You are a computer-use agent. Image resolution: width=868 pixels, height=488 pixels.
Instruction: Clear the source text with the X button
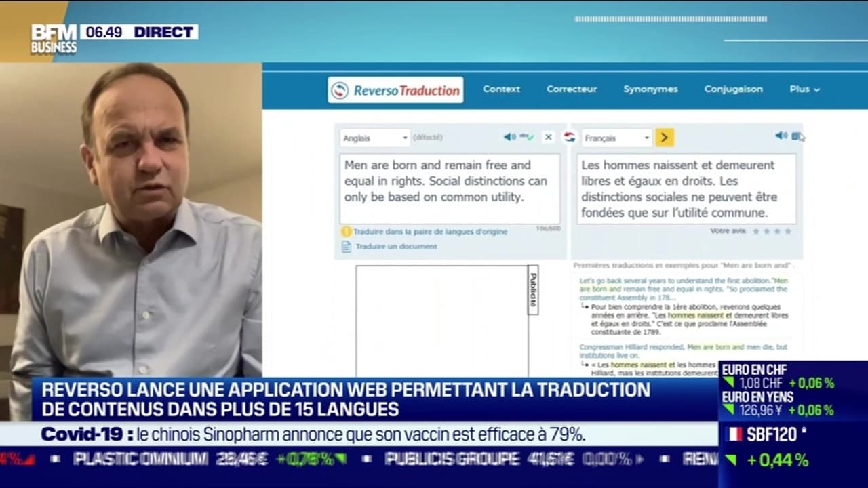(548, 137)
